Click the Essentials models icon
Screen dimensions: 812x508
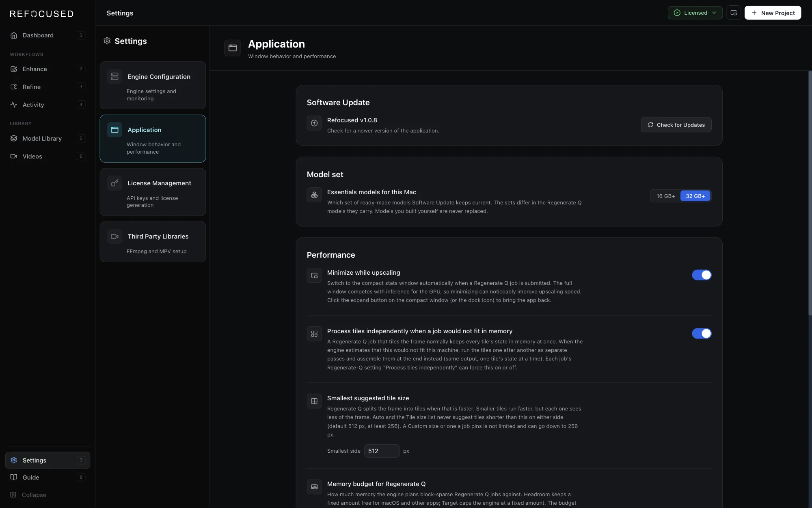[314, 195]
